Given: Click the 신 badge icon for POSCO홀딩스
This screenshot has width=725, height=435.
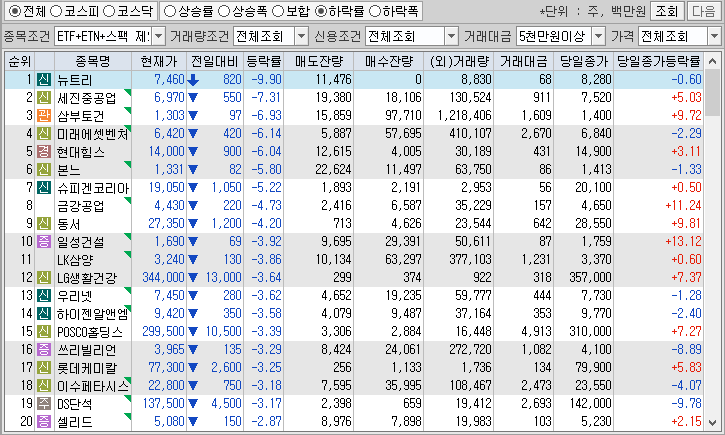Looking at the screenshot, I should [44, 332].
